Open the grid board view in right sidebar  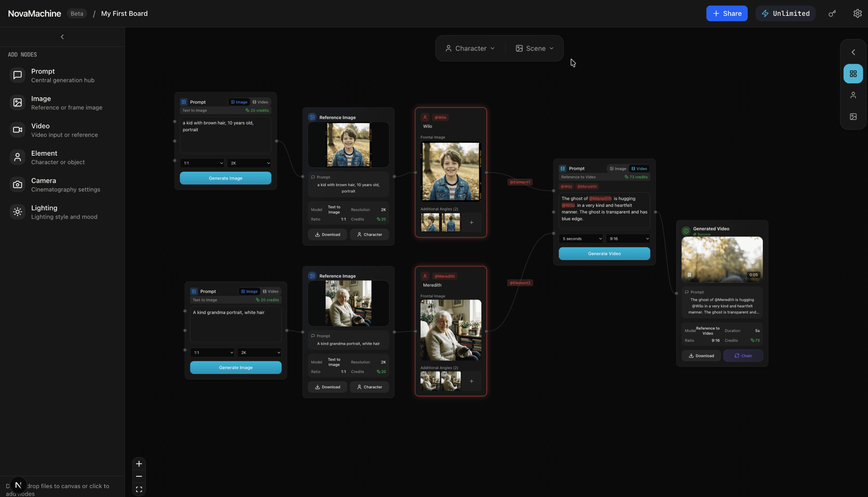(x=853, y=74)
